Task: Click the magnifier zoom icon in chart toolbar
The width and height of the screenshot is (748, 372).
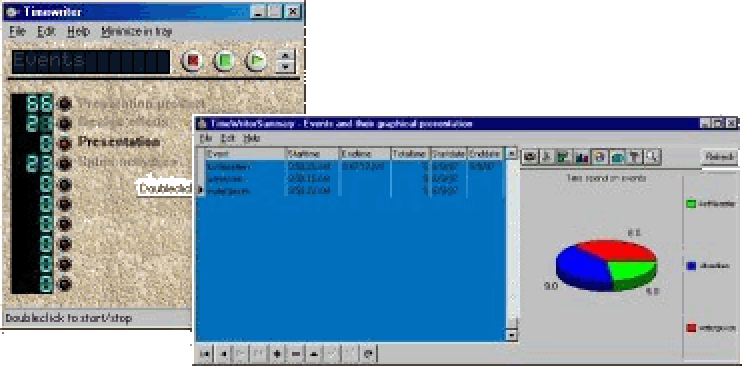Action: (653, 157)
